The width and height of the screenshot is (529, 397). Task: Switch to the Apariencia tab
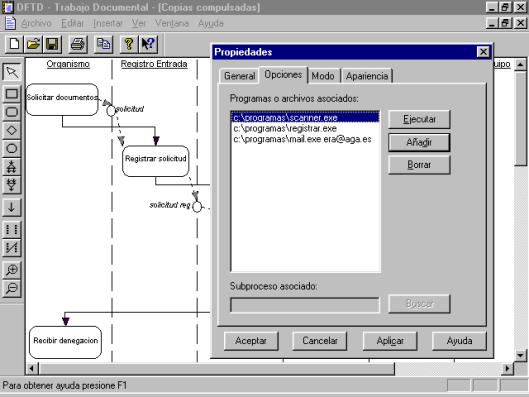[367, 76]
